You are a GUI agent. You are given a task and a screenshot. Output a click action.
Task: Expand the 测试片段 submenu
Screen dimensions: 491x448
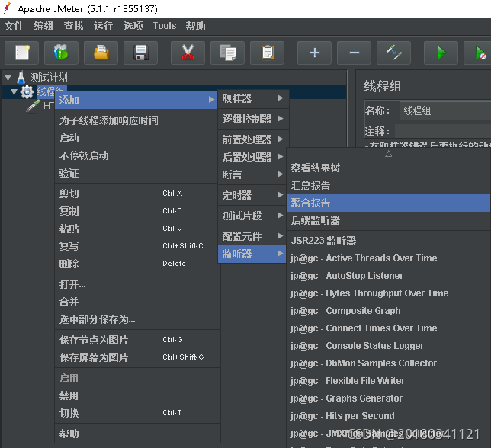253,216
